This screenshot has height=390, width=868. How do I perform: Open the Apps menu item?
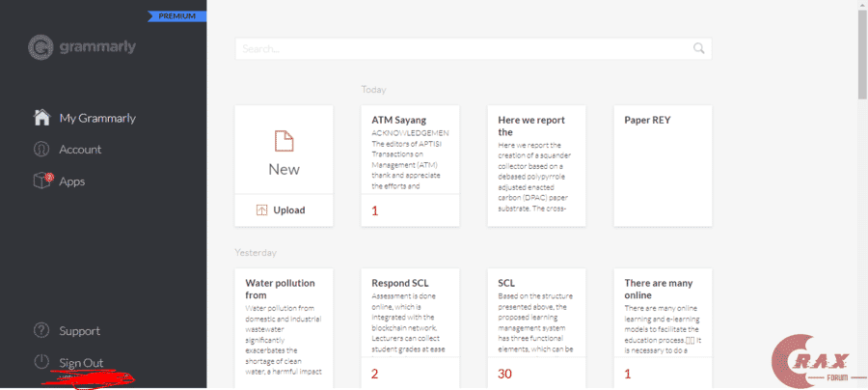(x=72, y=181)
